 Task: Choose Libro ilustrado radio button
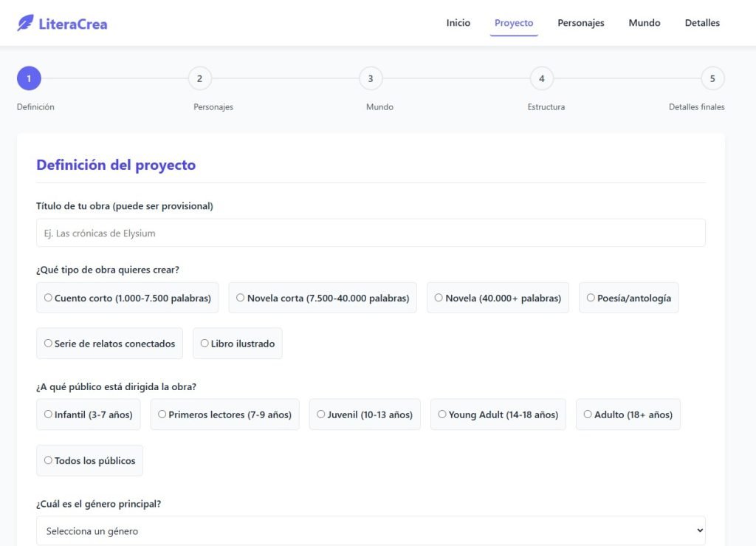pyautogui.click(x=205, y=344)
